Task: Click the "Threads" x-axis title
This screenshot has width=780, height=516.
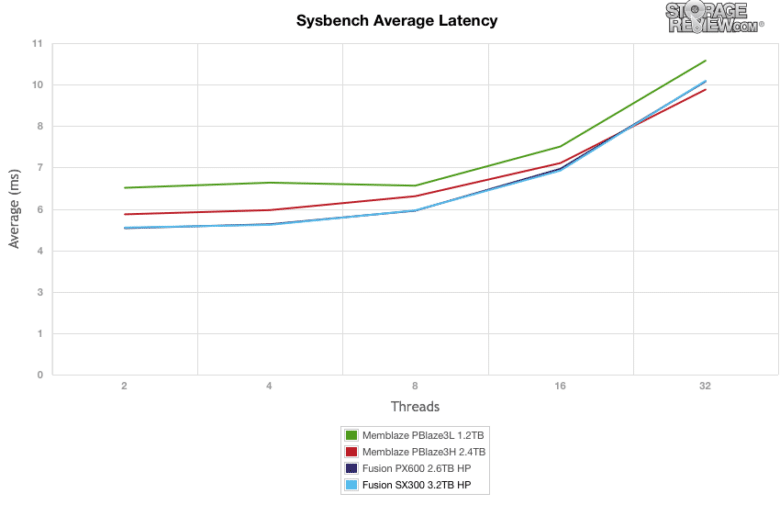Action: [x=415, y=407]
